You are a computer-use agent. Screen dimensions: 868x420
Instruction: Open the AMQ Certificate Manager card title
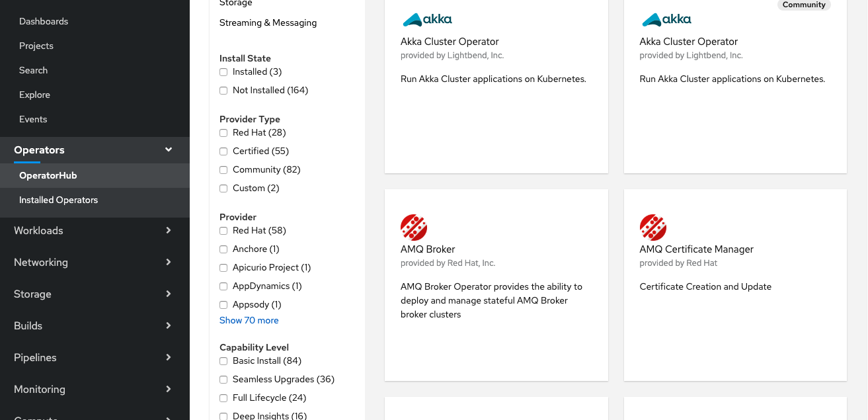pos(697,249)
